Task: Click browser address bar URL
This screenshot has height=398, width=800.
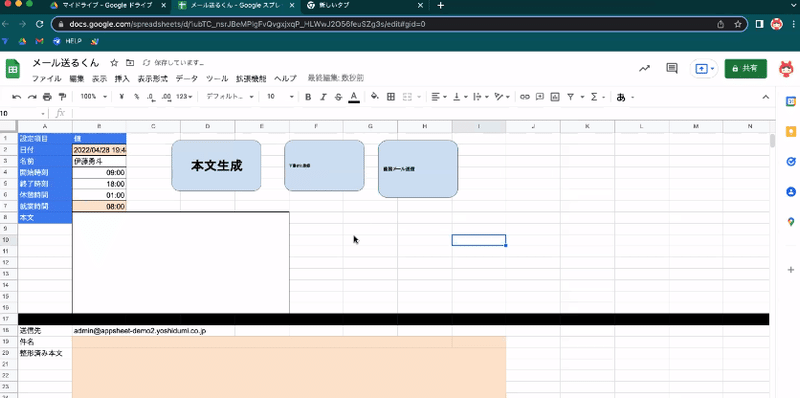Action: tap(246, 24)
